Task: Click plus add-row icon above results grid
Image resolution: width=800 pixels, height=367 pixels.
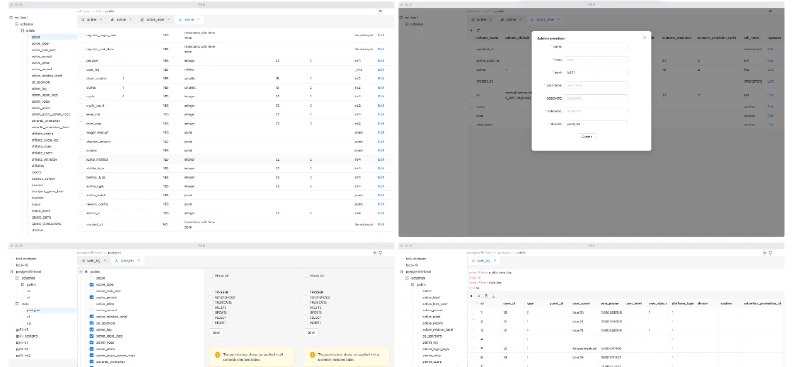Action: pos(472,296)
